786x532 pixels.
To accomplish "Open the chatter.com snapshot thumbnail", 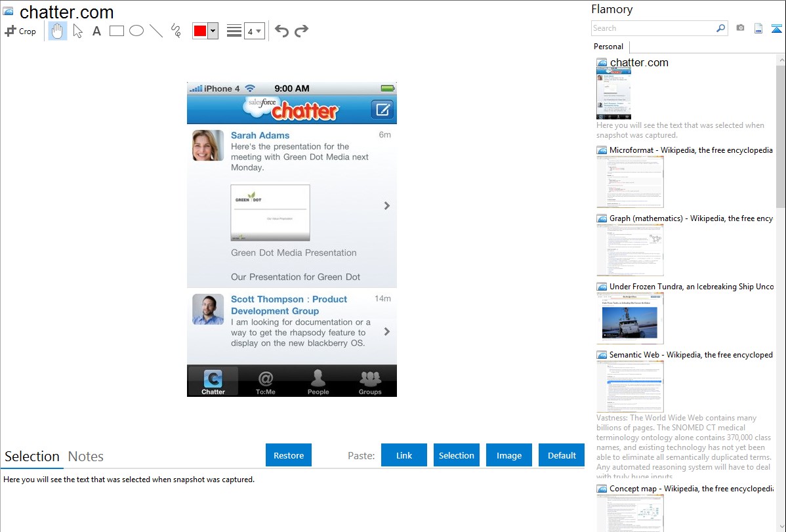I will click(x=613, y=94).
